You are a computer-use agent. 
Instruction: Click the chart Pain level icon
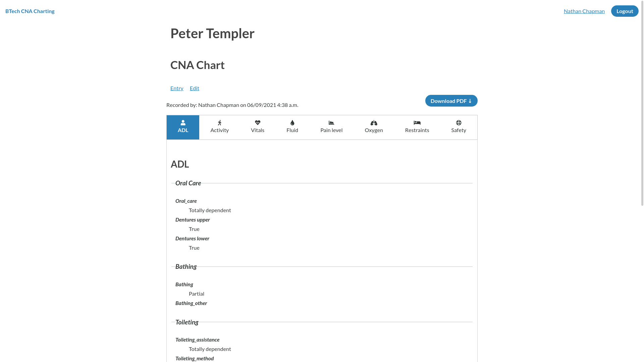(331, 123)
